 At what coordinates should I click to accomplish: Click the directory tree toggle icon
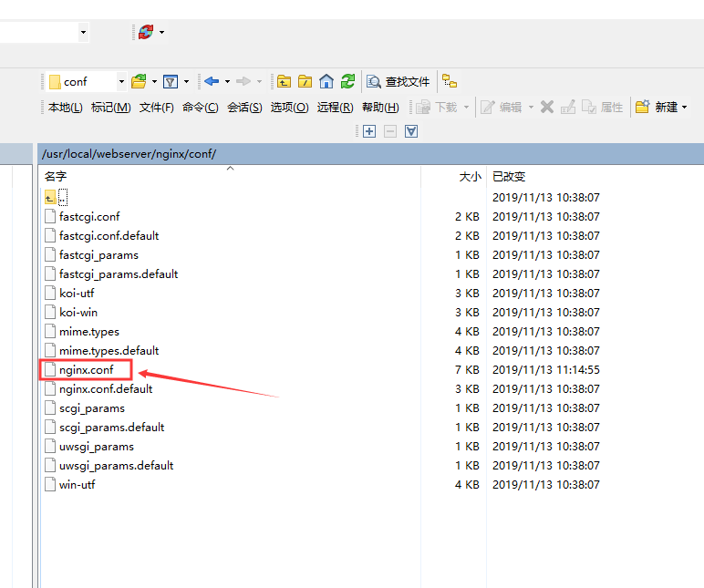point(450,81)
